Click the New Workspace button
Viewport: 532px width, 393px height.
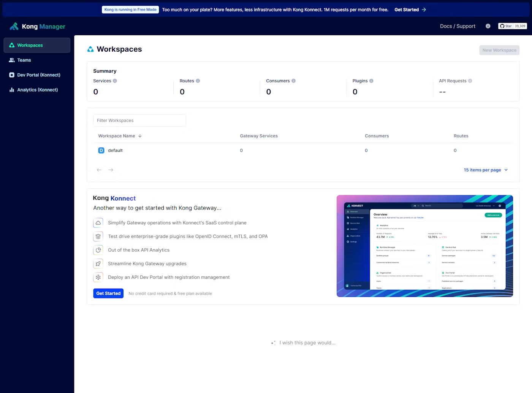(x=499, y=50)
